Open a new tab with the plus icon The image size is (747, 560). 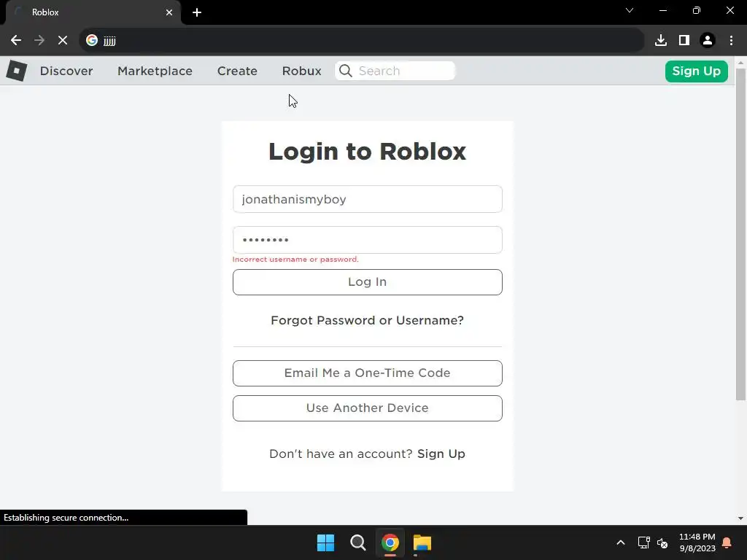[197, 12]
